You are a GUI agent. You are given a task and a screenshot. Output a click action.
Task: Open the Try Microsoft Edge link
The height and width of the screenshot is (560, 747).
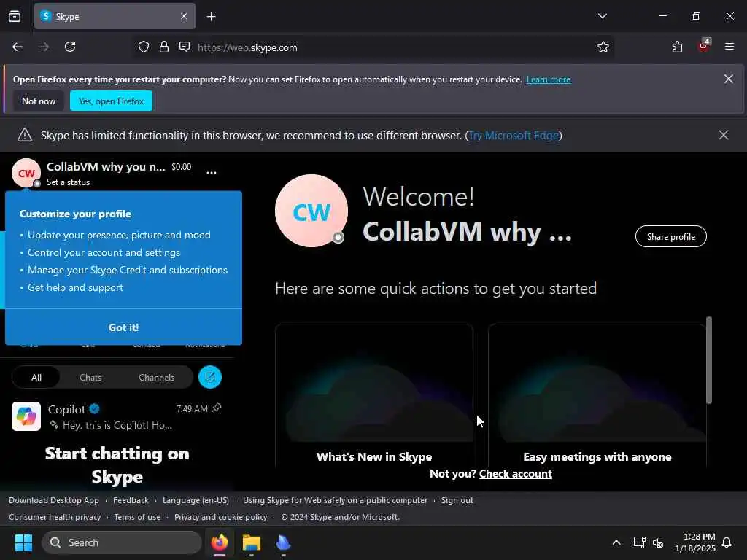click(x=514, y=136)
